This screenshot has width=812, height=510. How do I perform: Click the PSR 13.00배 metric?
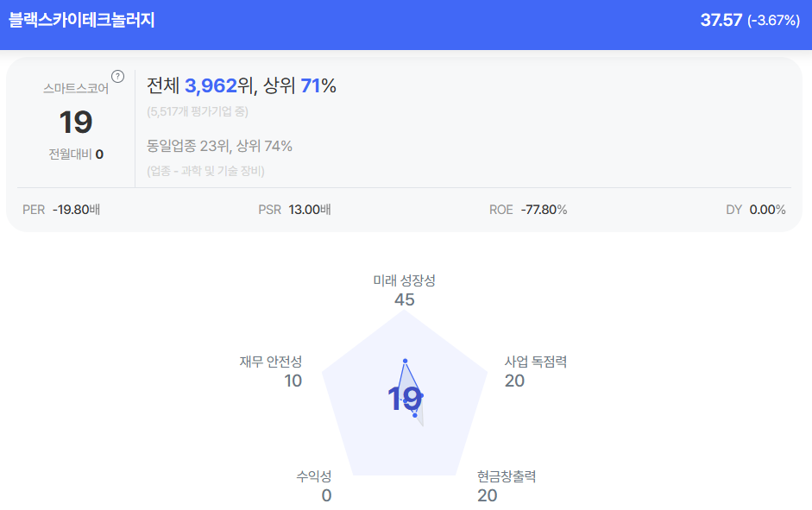[x=294, y=210]
